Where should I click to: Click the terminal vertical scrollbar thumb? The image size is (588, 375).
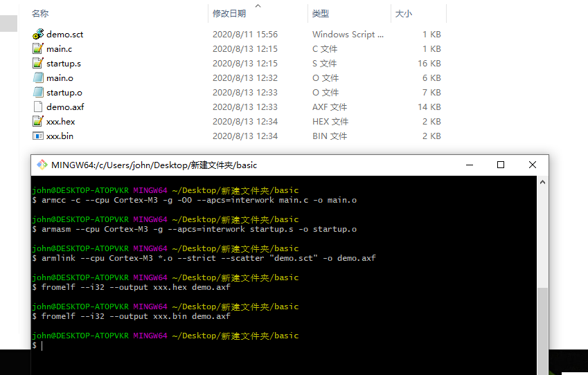tap(542, 331)
